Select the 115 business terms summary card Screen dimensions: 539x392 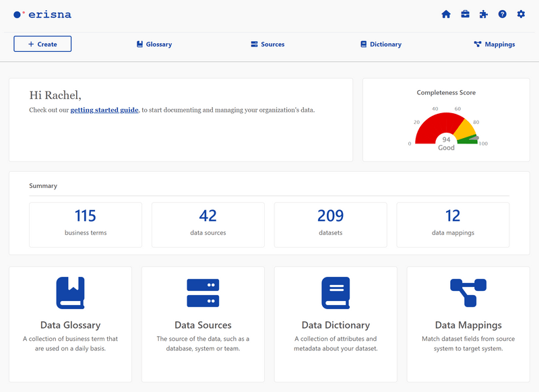click(x=86, y=224)
